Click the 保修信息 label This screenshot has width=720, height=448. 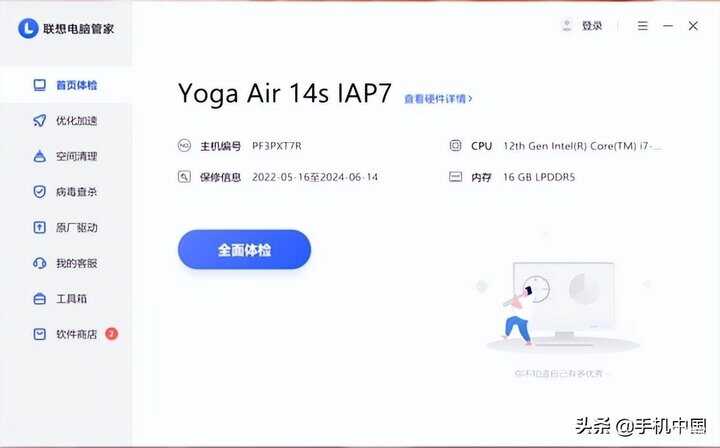pos(220,177)
